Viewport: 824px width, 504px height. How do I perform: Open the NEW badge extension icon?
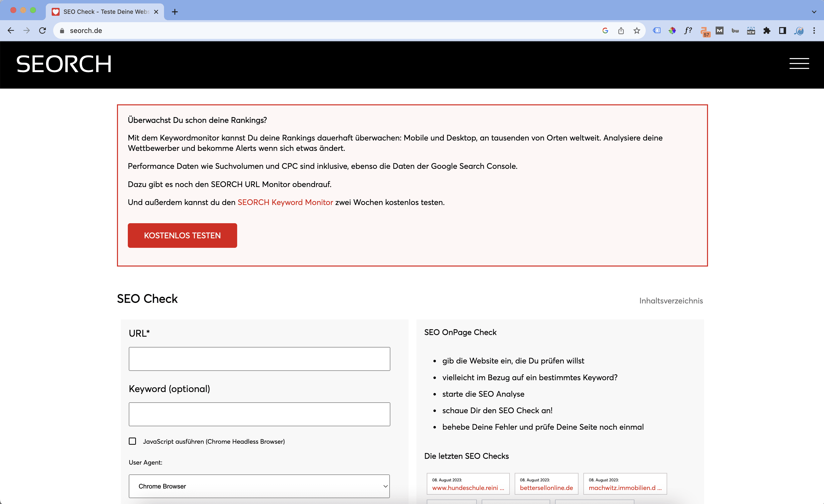click(751, 31)
